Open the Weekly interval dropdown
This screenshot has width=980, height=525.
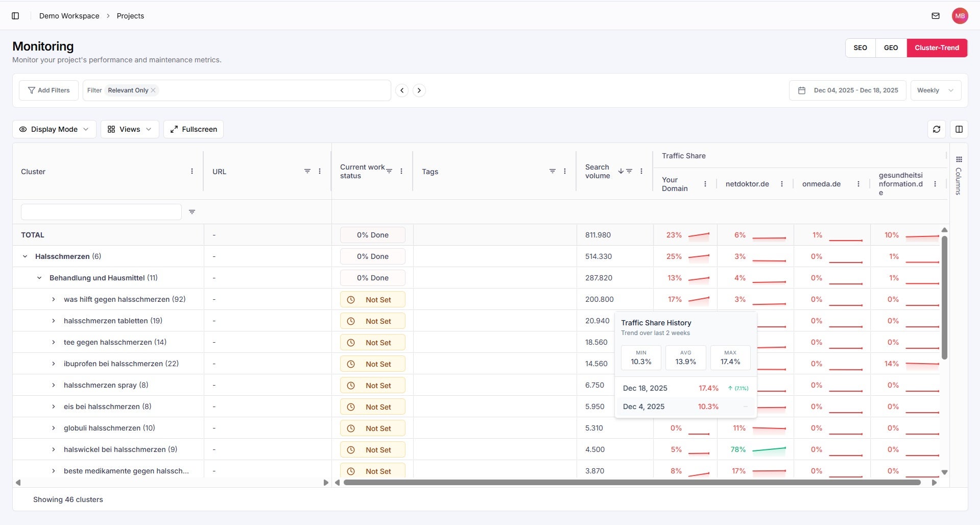point(935,90)
